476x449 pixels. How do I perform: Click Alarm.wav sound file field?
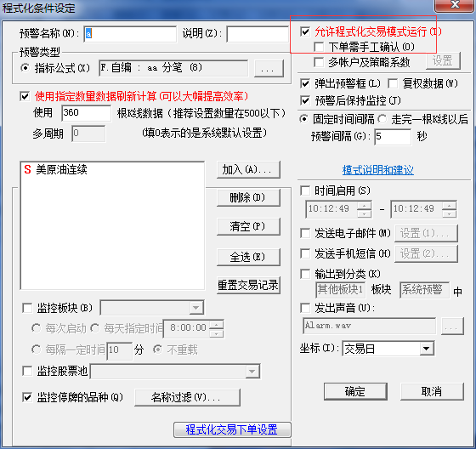coord(369,326)
